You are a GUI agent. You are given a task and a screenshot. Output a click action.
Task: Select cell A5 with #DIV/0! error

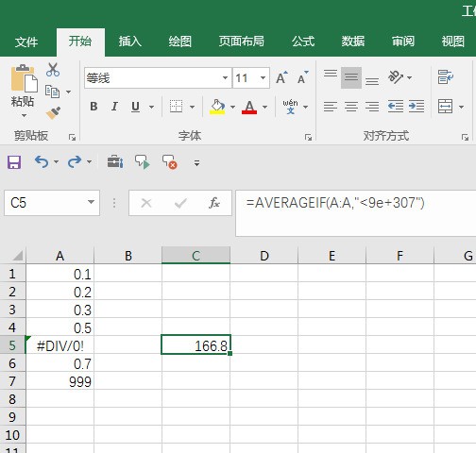pos(60,345)
